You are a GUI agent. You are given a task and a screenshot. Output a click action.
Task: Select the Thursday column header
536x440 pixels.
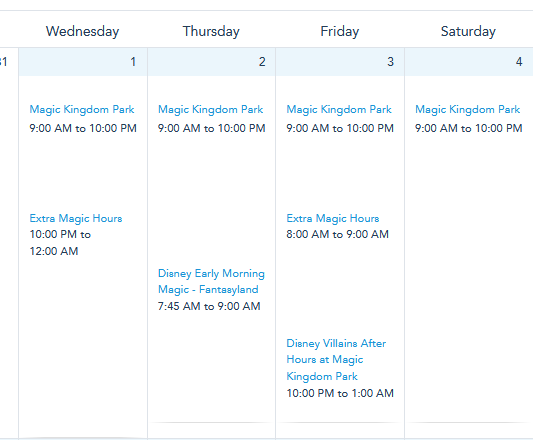pos(211,31)
